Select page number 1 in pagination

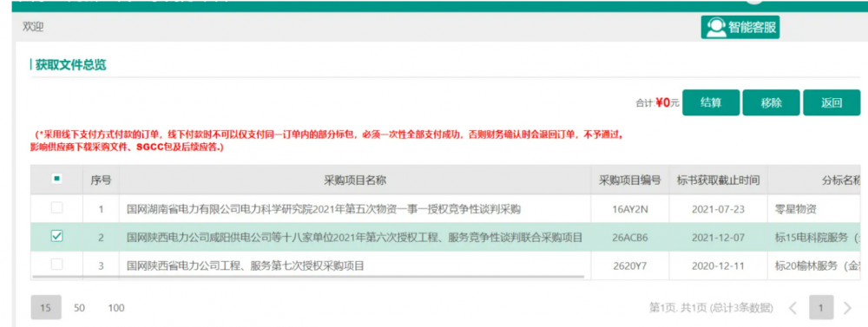click(x=821, y=308)
